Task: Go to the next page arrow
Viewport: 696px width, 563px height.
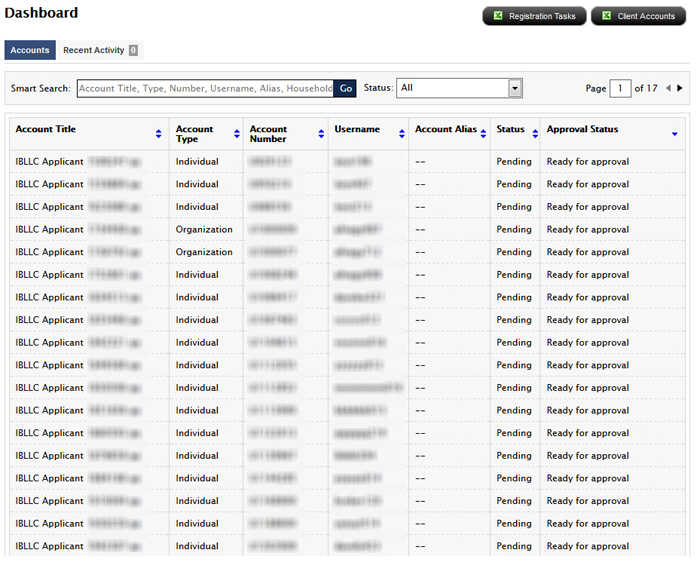Action: [x=680, y=88]
